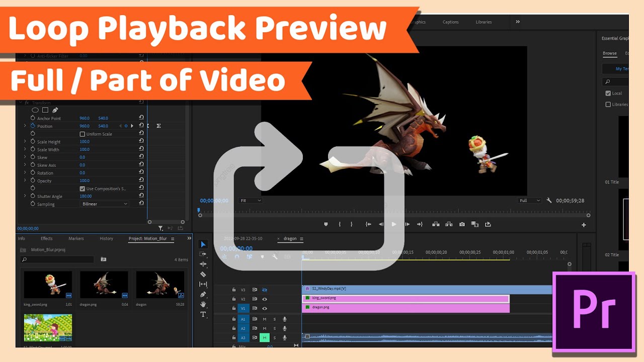Mute track A1 with M button
The width and height of the screenshot is (644, 362).
pos(264,319)
